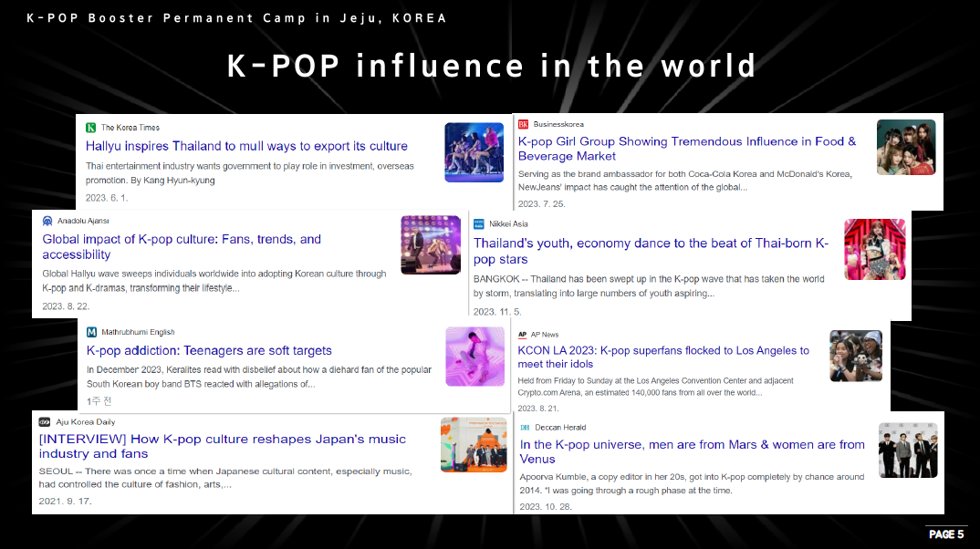The height and width of the screenshot is (549, 980).
Task: Click 'Mathrubhumi English' source name
Action: click(x=138, y=332)
